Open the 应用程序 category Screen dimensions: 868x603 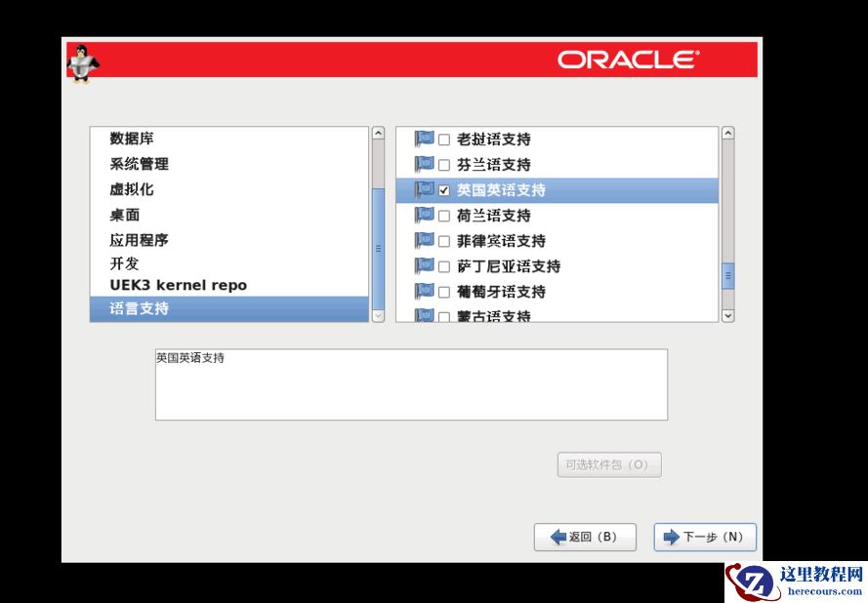[229, 240]
